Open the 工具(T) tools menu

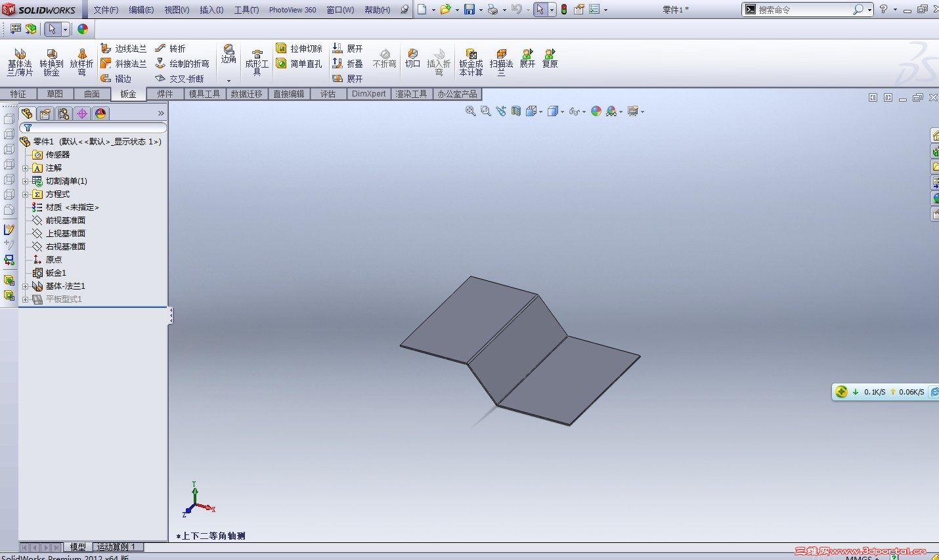246,10
